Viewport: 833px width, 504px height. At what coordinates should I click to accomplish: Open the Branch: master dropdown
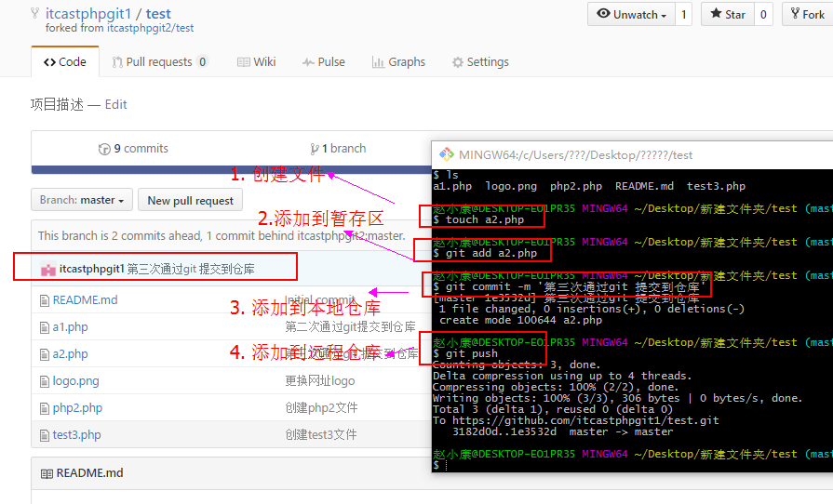pyautogui.click(x=82, y=200)
